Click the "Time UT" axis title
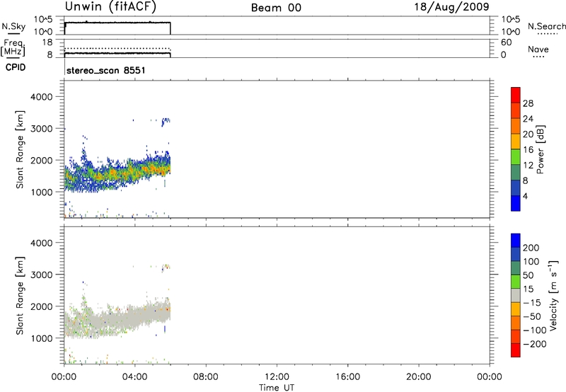 (x=277, y=388)
